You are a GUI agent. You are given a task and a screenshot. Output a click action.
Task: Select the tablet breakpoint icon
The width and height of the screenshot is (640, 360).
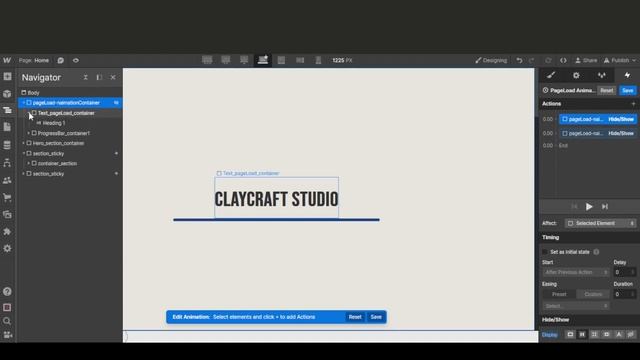pos(281,60)
